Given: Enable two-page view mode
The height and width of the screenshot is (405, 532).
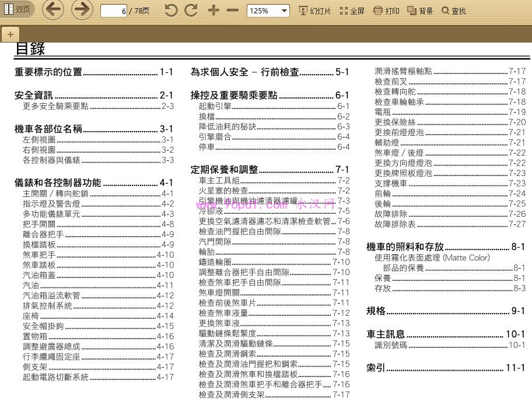Looking at the screenshot, I should [17, 9].
